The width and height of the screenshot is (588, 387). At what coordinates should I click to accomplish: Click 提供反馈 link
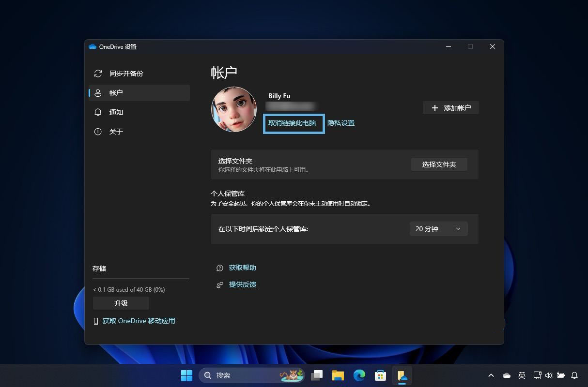coord(242,284)
